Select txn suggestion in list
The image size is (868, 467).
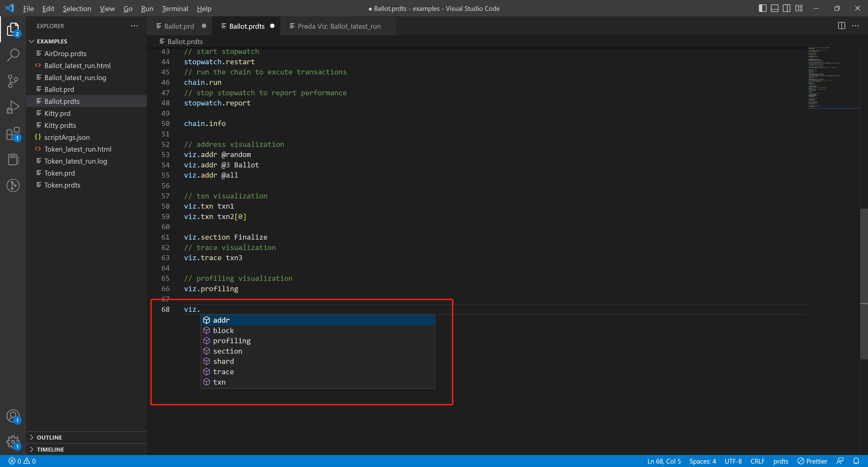[x=318, y=382]
